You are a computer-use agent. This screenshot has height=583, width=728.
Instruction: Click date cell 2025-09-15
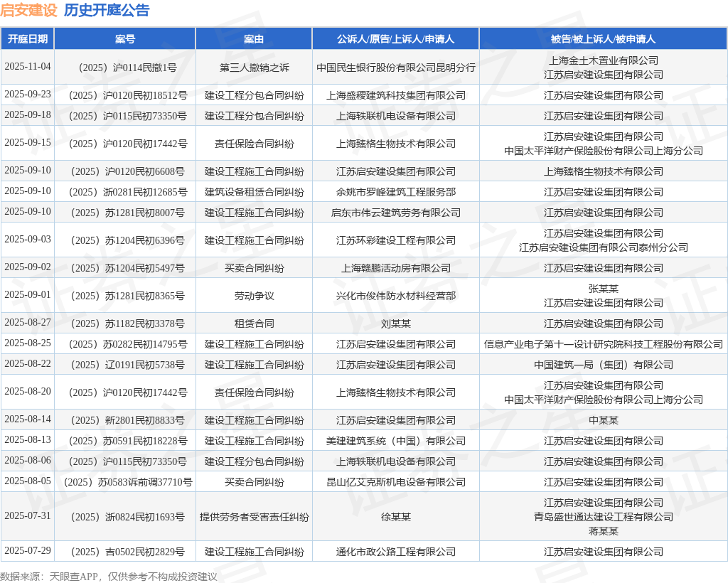(x=28, y=142)
